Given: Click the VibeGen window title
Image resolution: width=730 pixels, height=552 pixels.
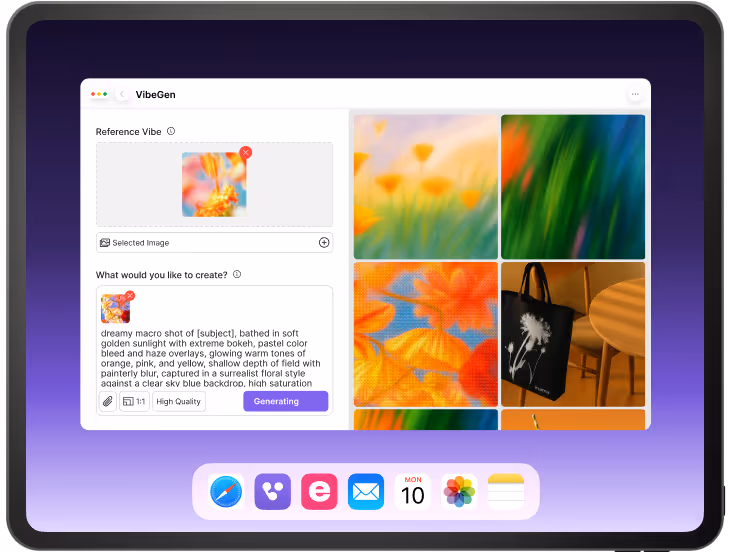Looking at the screenshot, I should point(155,94).
